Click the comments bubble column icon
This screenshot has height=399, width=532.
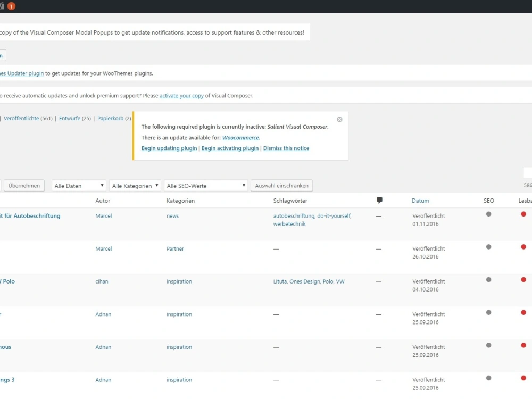point(379,200)
